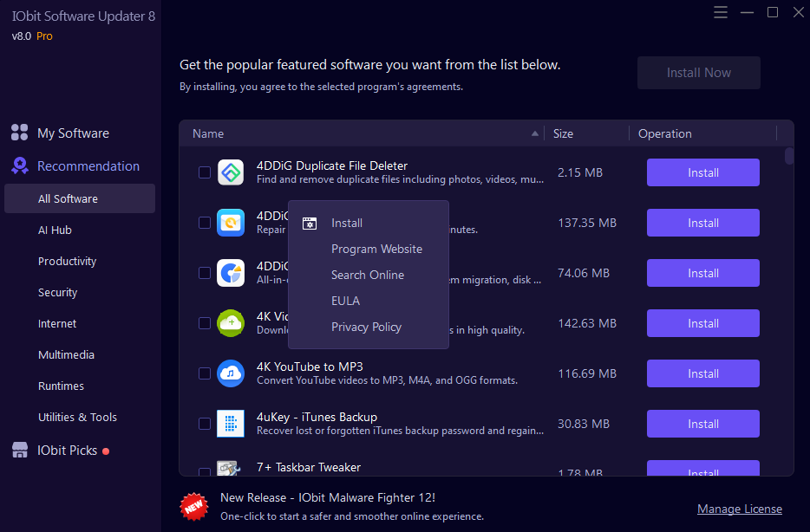Tick the checkbox in the 74.06 MB row
Image resolution: width=810 pixels, height=532 pixels.
(205, 273)
